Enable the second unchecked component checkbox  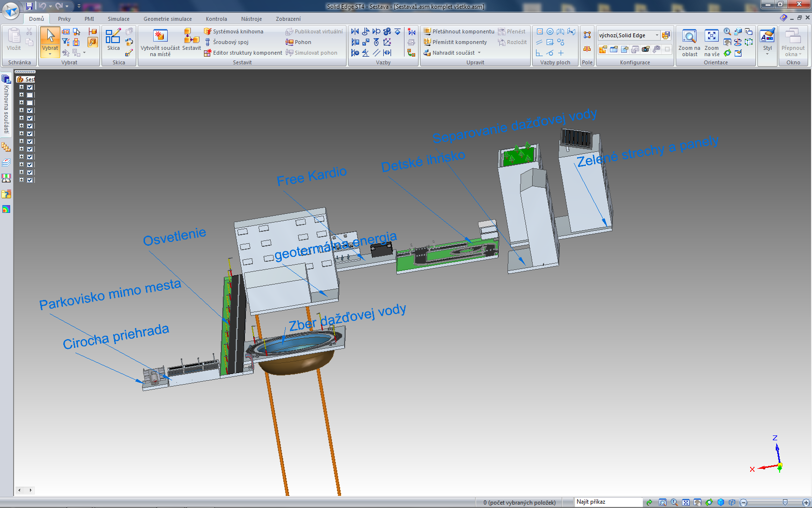30,103
